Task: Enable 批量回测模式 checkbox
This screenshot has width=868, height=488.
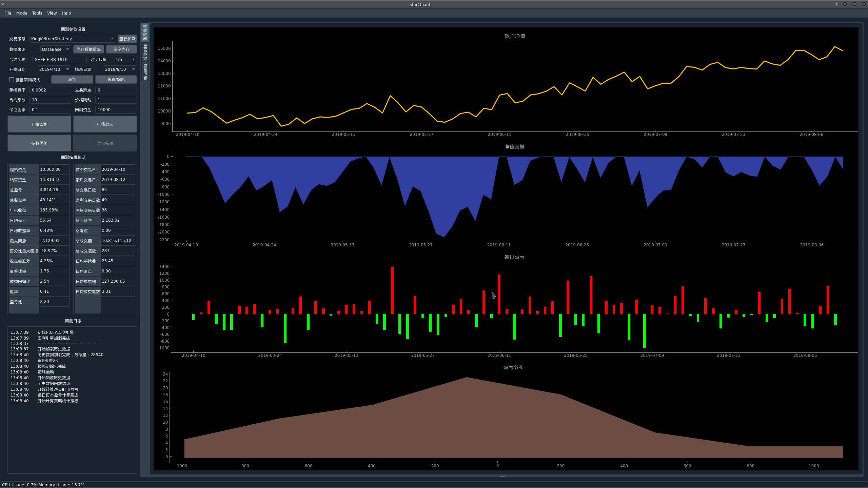Action: (12, 80)
